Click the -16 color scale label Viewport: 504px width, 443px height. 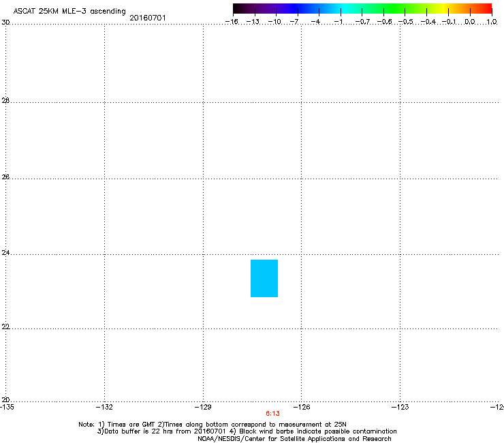pos(232,22)
